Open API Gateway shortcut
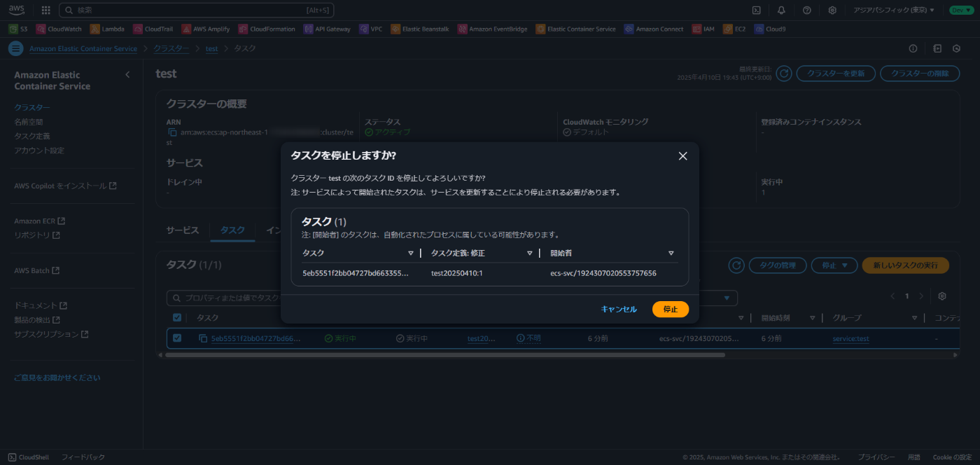Viewport: 980px width, 465px height. (x=328, y=29)
